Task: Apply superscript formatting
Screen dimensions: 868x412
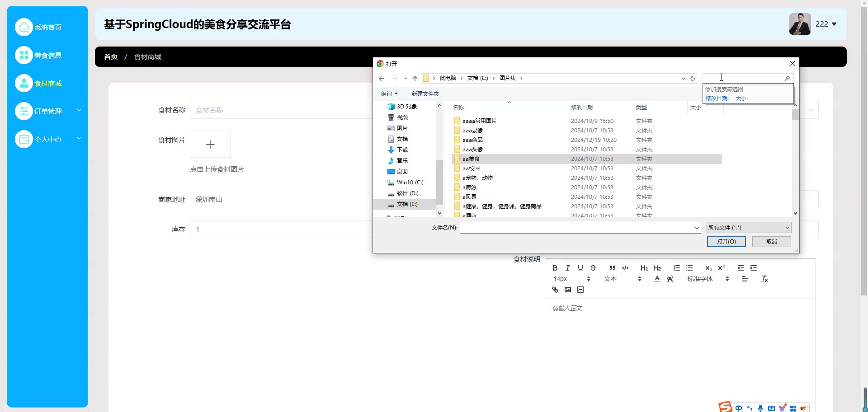Action: point(722,268)
